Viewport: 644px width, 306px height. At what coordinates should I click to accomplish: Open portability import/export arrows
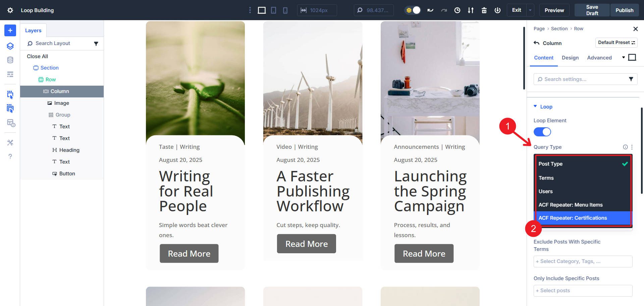coord(471,10)
